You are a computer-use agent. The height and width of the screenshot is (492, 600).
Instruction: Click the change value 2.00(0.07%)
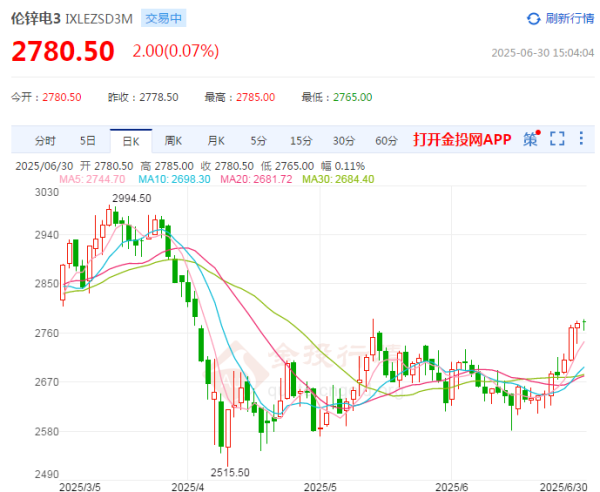pos(176,51)
